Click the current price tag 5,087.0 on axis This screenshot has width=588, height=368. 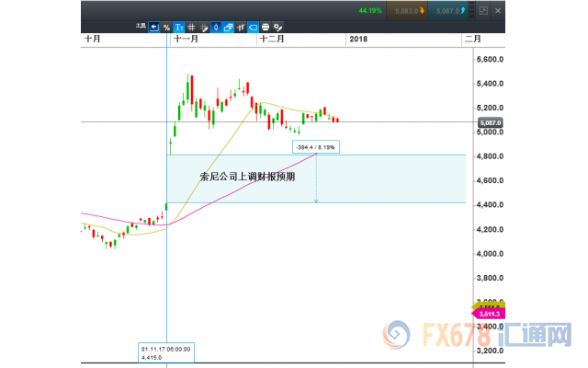pyautogui.click(x=491, y=122)
